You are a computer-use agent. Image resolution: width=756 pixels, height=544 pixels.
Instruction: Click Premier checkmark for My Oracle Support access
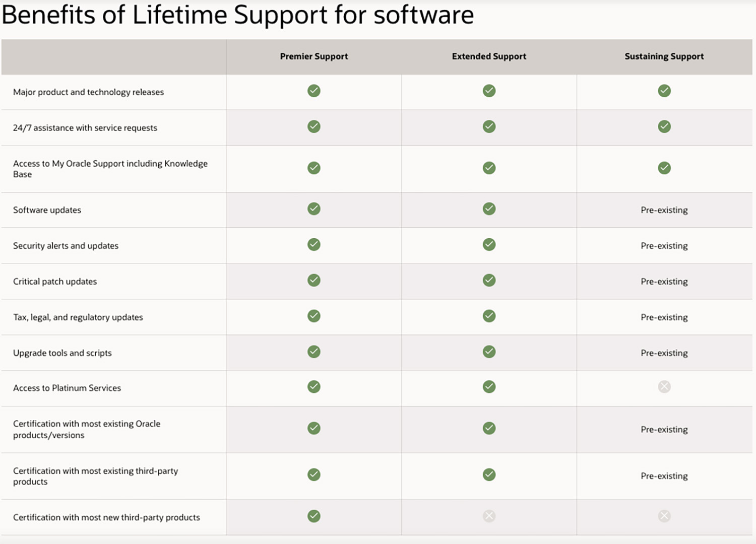coord(314,168)
